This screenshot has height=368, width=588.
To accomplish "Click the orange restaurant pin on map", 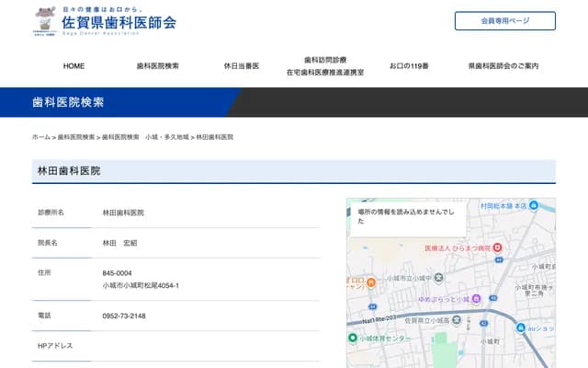I will pos(368,282).
